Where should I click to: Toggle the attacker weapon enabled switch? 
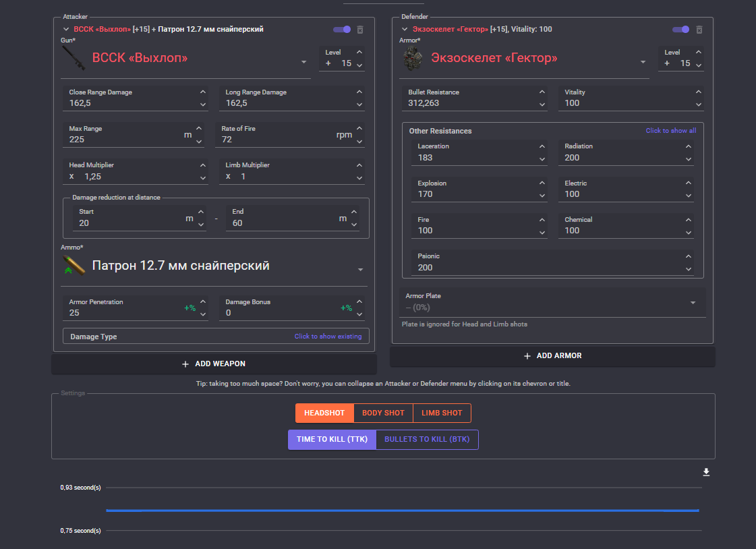342,30
